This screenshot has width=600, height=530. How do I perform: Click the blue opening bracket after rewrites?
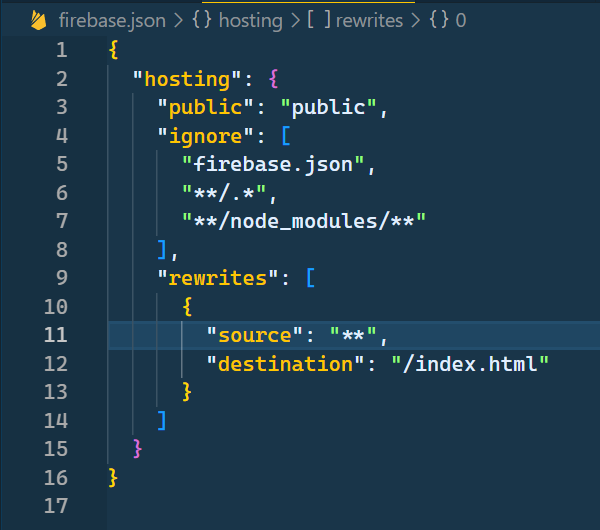pyautogui.click(x=311, y=277)
